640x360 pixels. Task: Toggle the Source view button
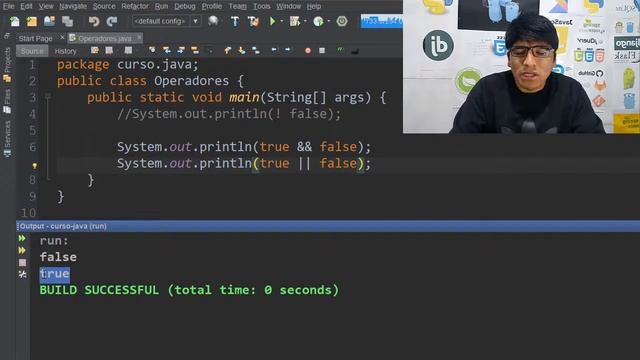point(32,51)
